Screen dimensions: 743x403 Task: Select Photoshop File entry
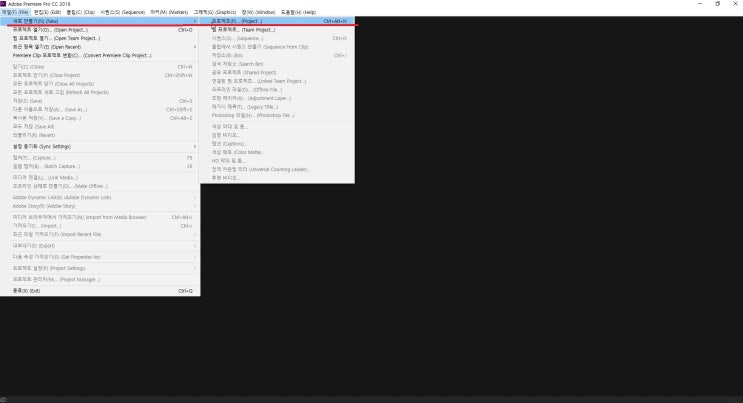277,115
